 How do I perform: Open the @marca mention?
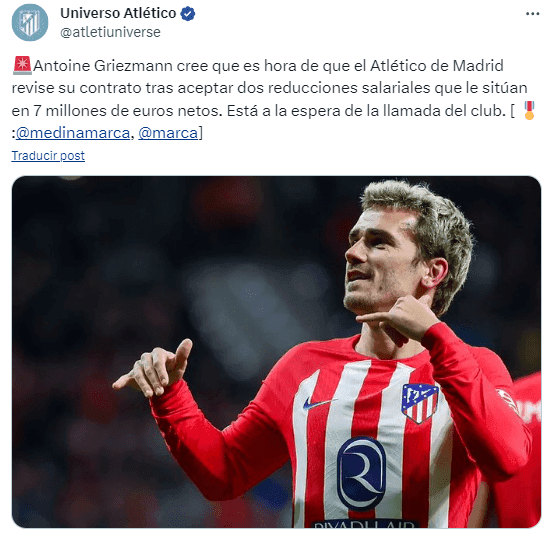(168, 133)
